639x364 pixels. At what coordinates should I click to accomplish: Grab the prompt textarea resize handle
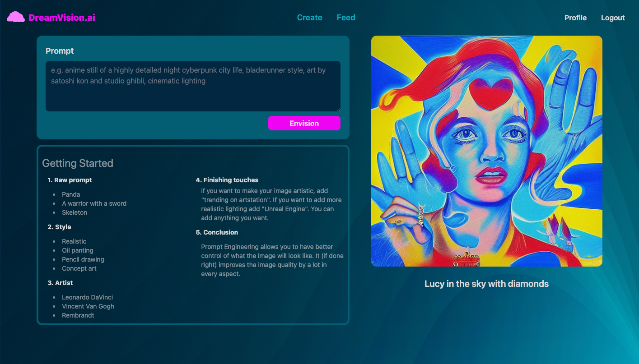[338, 109]
